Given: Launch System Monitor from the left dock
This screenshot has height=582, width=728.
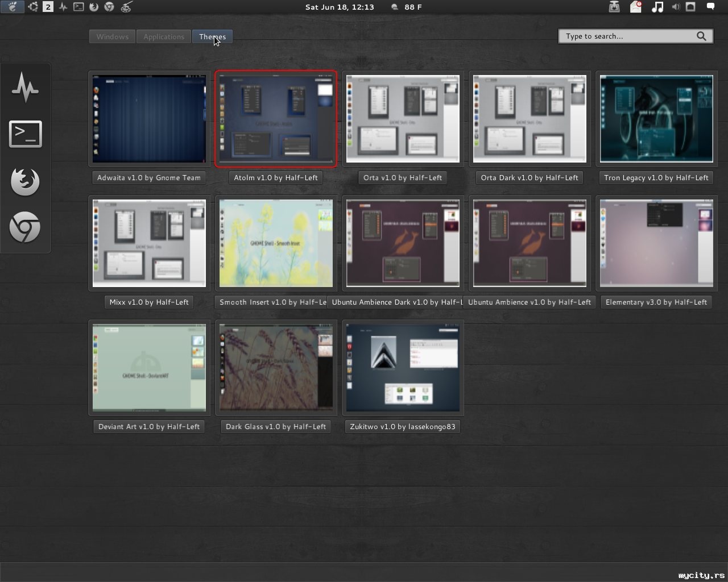Looking at the screenshot, I should pyautogui.click(x=25, y=87).
